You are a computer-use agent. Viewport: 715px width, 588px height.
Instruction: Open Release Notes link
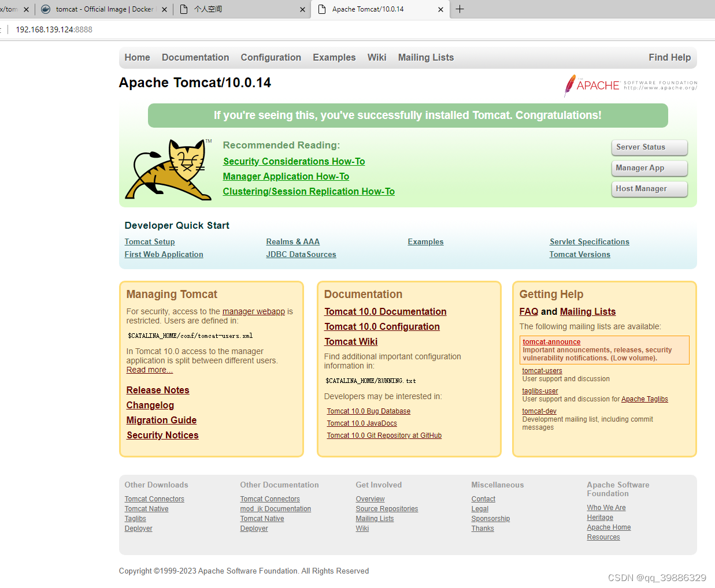click(158, 390)
